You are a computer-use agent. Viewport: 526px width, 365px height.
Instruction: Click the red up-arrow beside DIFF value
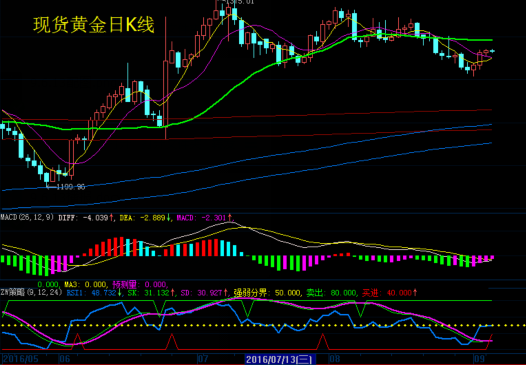[111, 218]
